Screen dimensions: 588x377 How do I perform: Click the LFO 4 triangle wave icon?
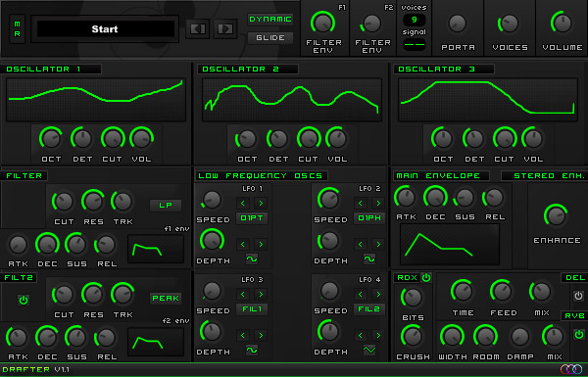(x=369, y=350)
